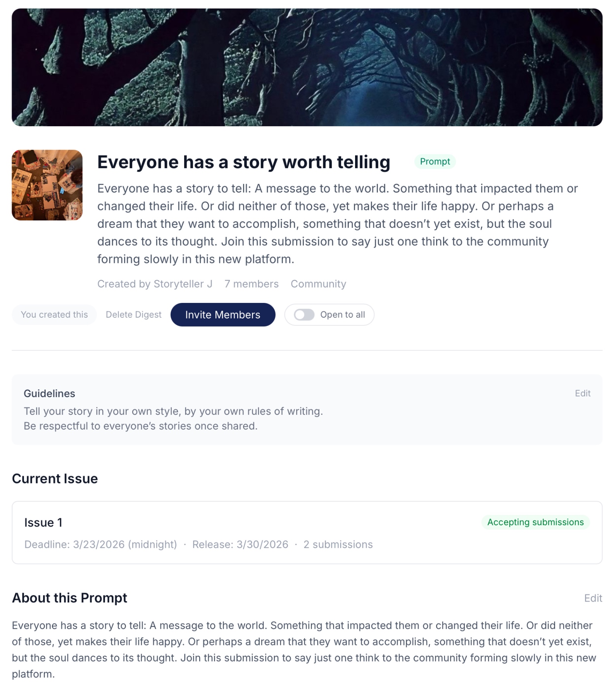Image resolution: width=614 pixels, height=700 pixels.
Task: Click the green Prompt tag
Action: [435, 162]
